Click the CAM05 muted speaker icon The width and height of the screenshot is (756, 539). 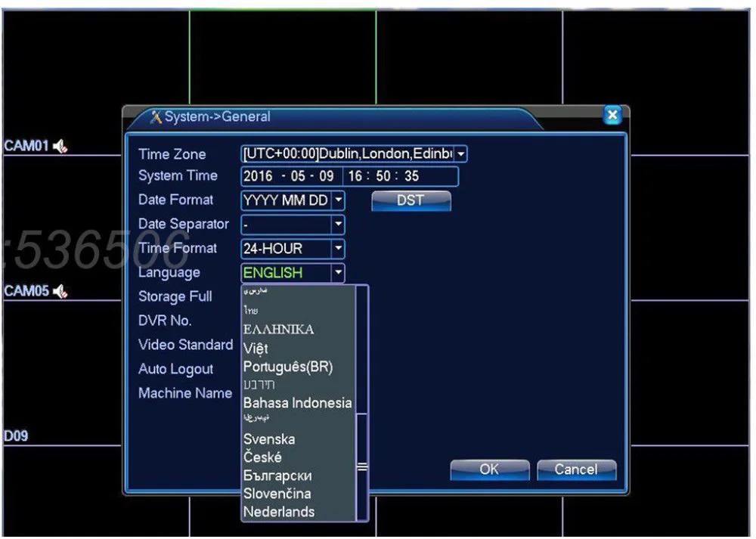point(60,291)
